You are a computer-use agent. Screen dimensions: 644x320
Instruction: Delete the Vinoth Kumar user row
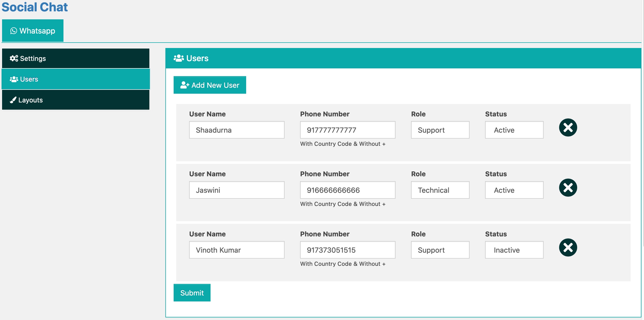[x=568, y=247]
